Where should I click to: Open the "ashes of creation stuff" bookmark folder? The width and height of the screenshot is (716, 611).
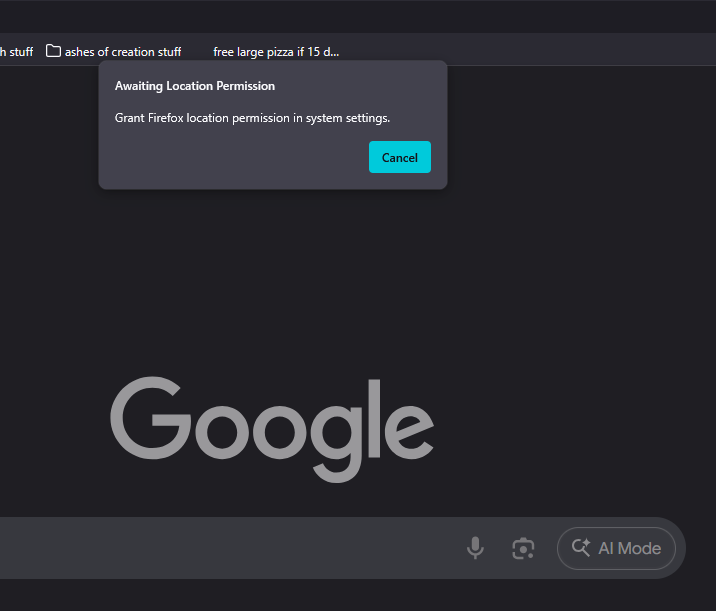tap(114, 52)
